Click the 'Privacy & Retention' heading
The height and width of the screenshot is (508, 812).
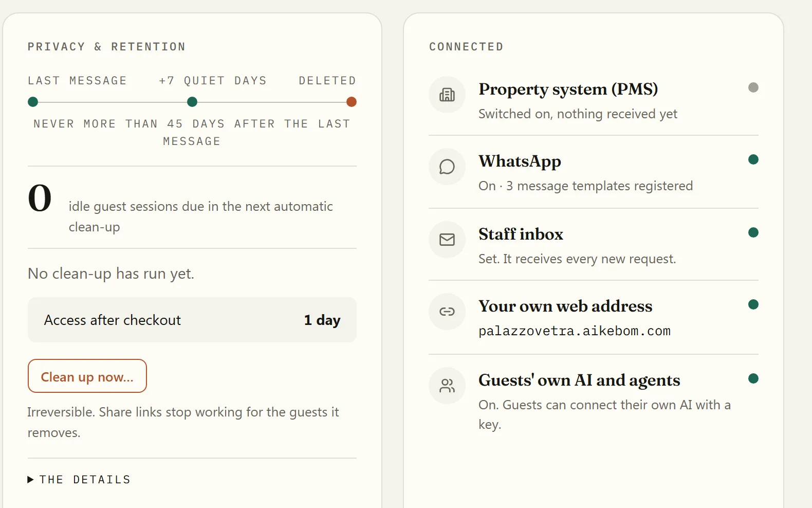[x=106, y=47]
